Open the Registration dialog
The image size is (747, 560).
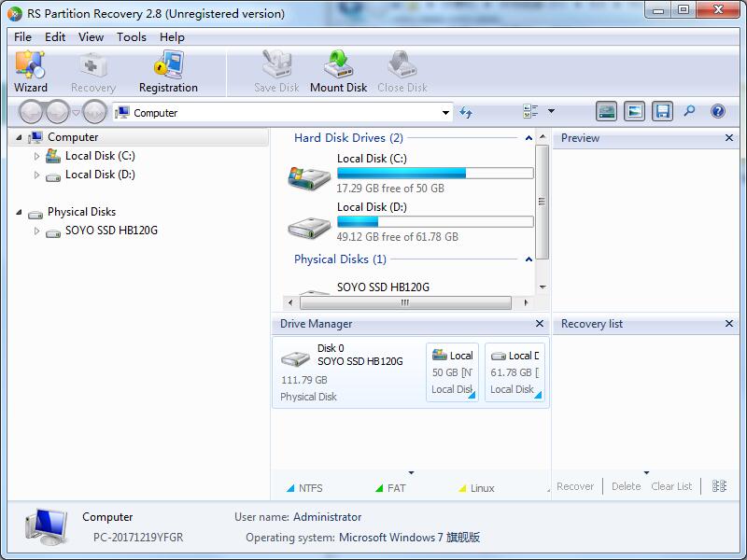coord(166,71)
